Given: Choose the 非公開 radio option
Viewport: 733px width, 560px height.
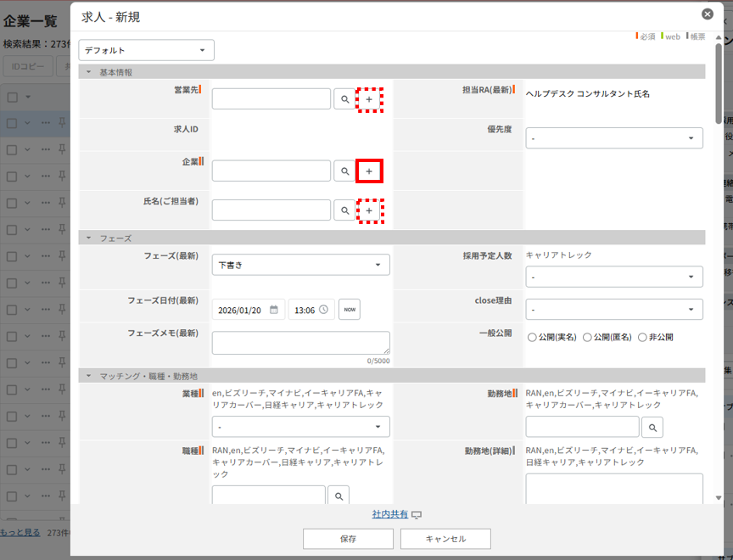Looking at the screenshot, I should click(x=642, y=337).
